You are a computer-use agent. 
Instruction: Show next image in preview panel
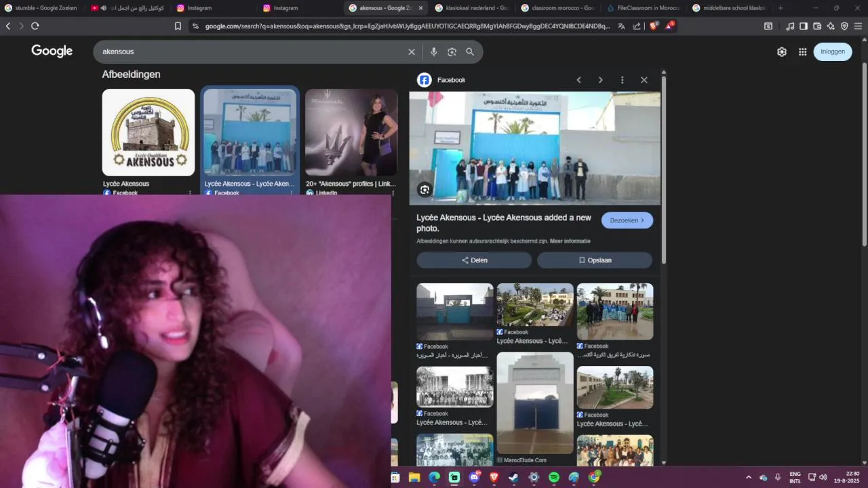[600, 80]
